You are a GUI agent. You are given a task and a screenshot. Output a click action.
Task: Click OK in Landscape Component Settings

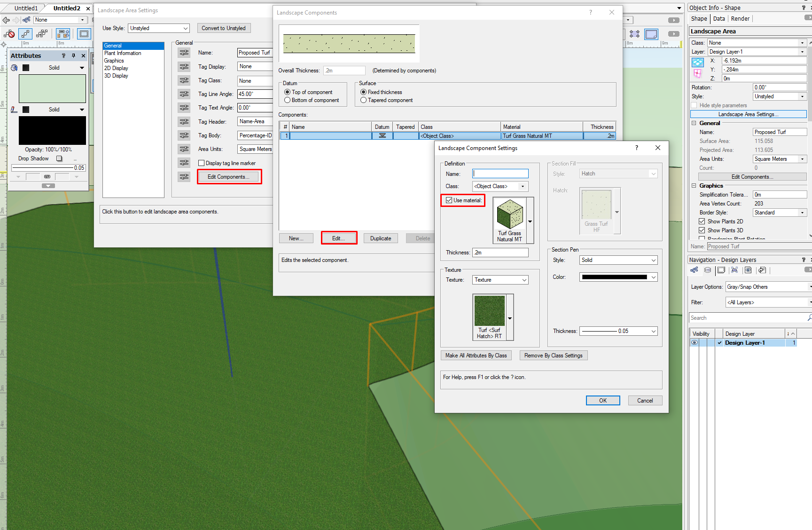602,400
